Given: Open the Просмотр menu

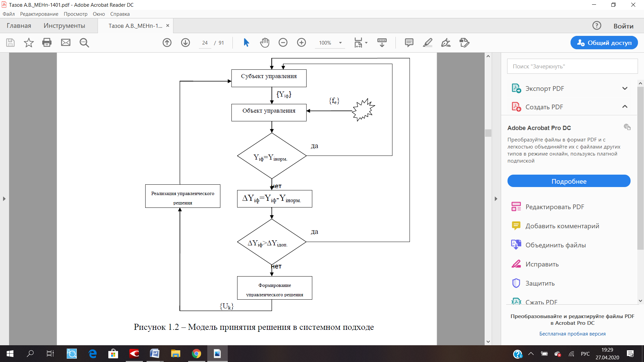Looking at the screenshot, I should click(x=75, y=14).
